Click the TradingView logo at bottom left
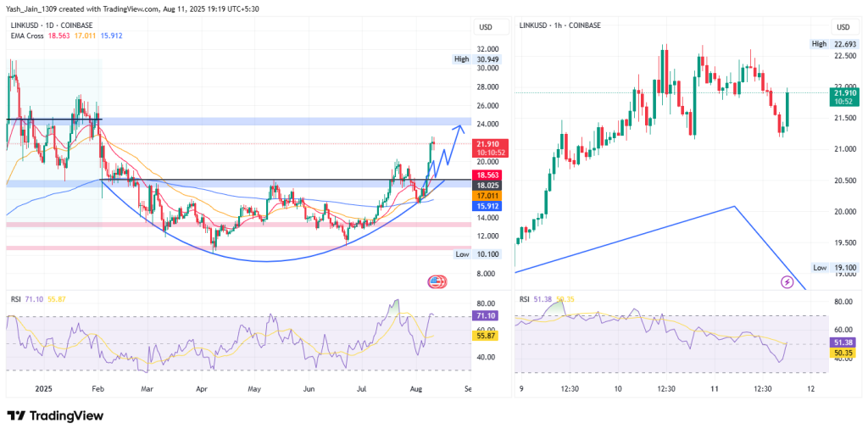This screenshot has width=868, height=434. pyautogui.click(x=55, y=415)
